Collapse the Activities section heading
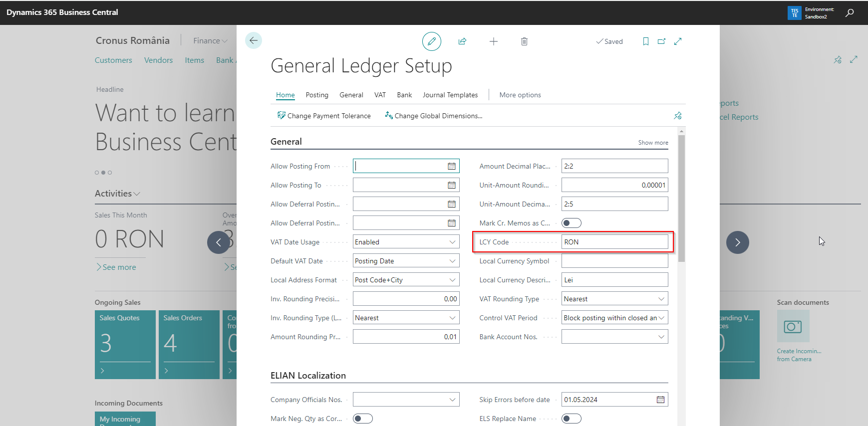This screenshot has height=426, width=868. point(117,194)
